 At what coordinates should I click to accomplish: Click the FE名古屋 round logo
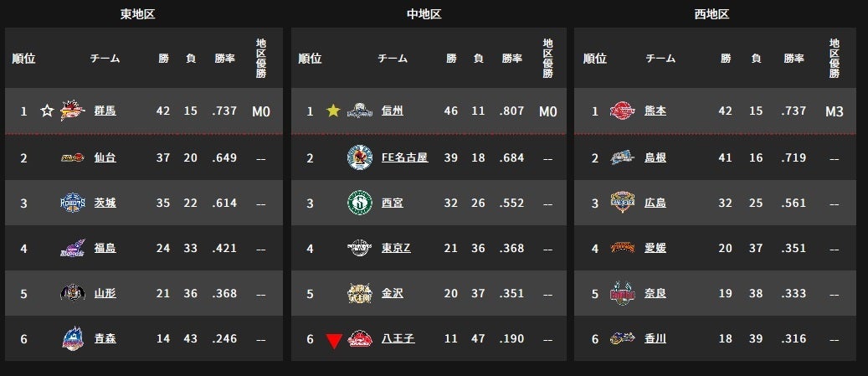[x=360, y=157]
